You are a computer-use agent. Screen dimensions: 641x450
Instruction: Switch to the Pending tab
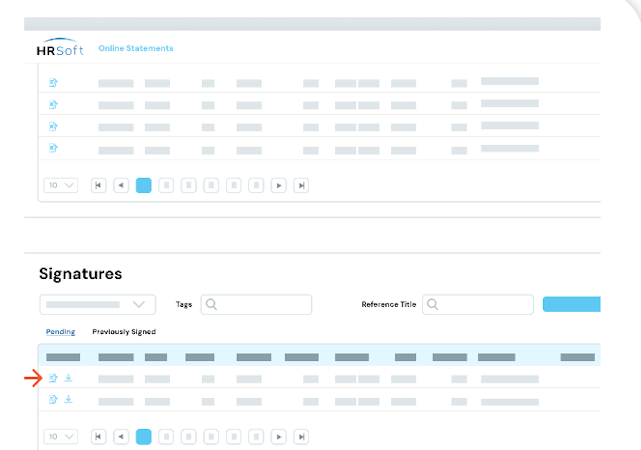pyautogui.click(x=61, y=331)
